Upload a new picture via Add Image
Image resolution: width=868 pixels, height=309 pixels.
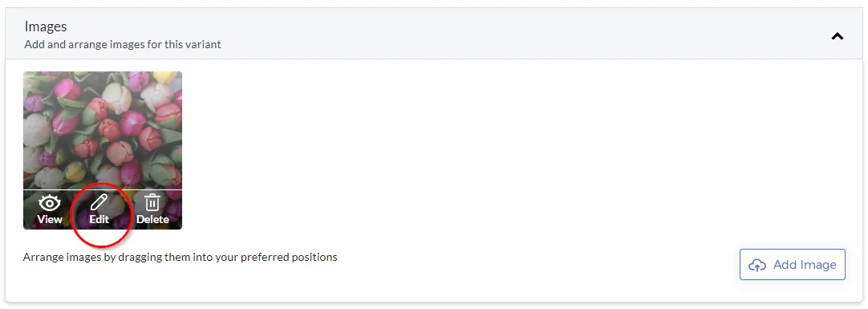coord(792,265)
